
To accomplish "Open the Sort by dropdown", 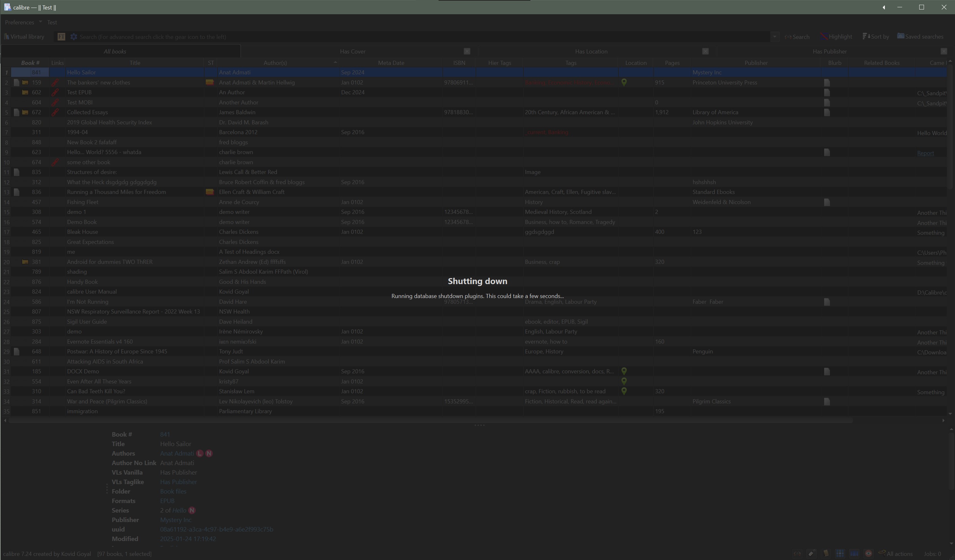I will click(x=876, y=37).
